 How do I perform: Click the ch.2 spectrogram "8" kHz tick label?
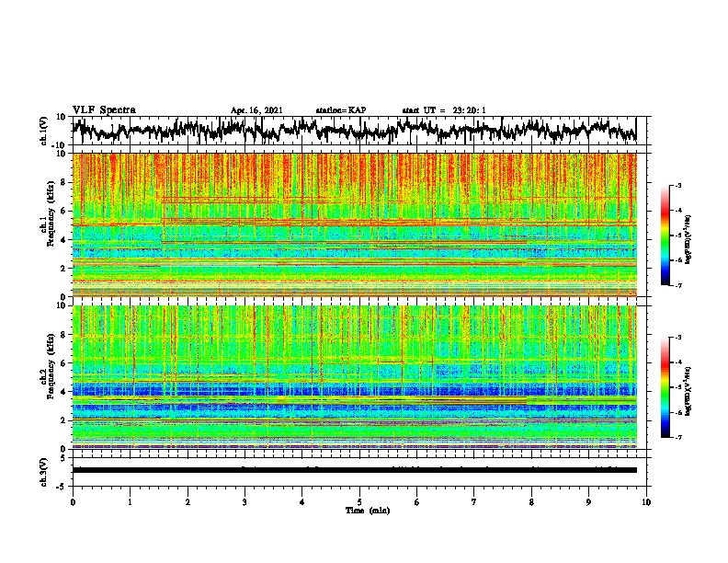63,335
